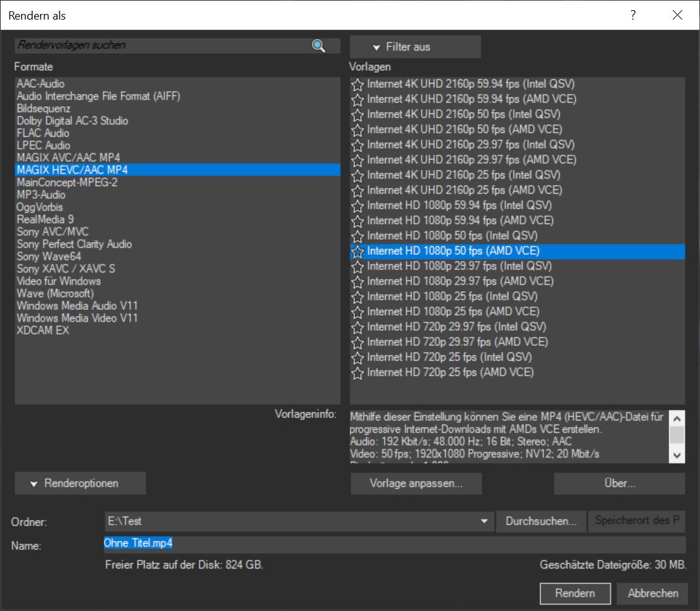700x611 pixels.
Task: Click the Speicherort des P button
Action: tap(637, 521)
